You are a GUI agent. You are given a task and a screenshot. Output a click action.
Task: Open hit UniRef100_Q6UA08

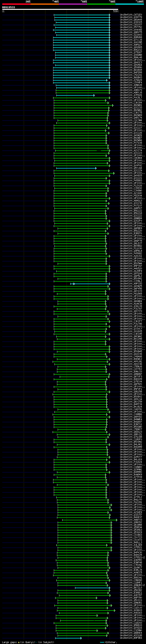coord(131,20)
